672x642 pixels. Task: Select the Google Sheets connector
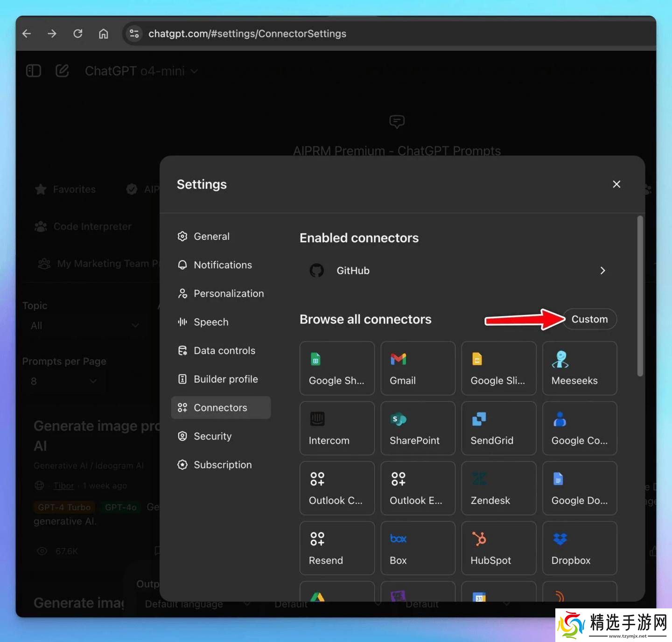(337, 368)
